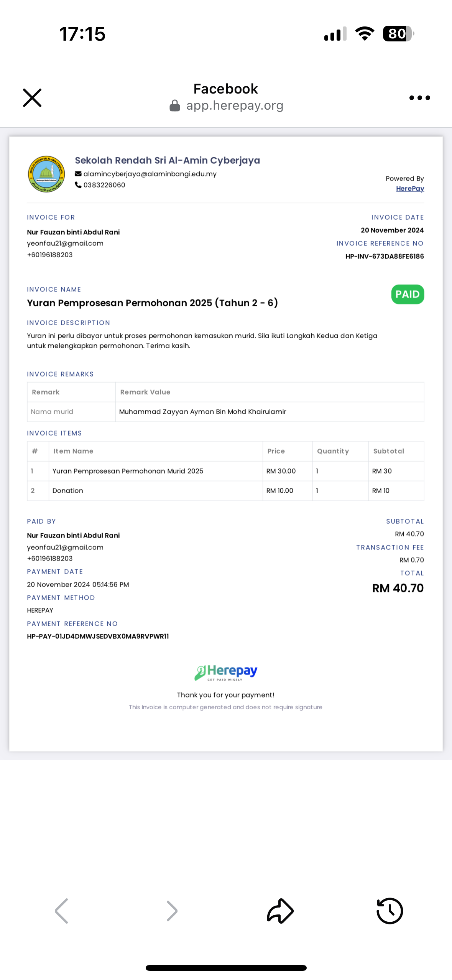The image size is (452, 980).
Task: Click the green PAID status badge
Action: coord(408,294)
